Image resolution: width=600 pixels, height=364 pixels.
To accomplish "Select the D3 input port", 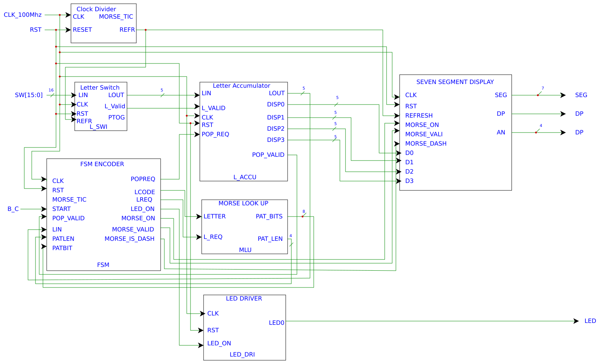I will [x=409, y=181].
